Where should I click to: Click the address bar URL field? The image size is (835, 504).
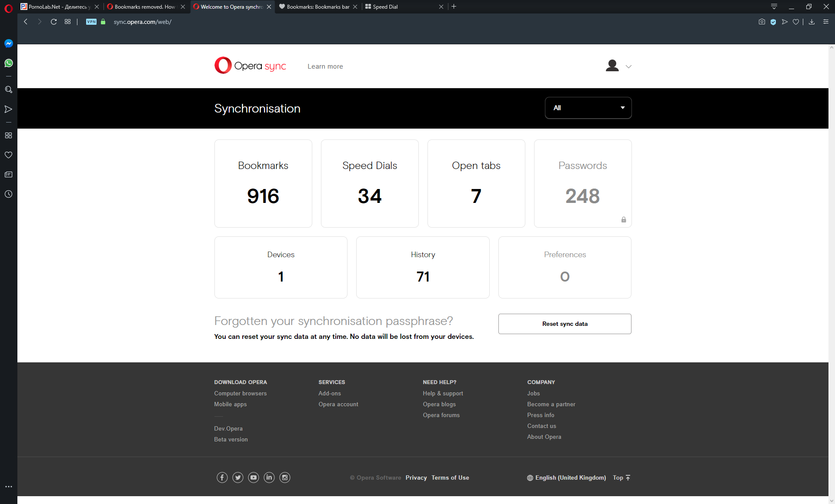(142, 22)
